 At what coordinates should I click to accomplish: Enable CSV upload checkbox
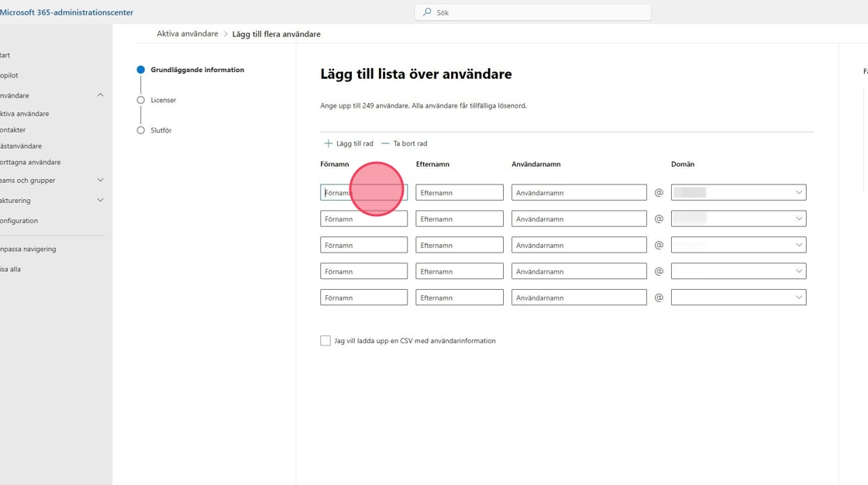(325, 341)
